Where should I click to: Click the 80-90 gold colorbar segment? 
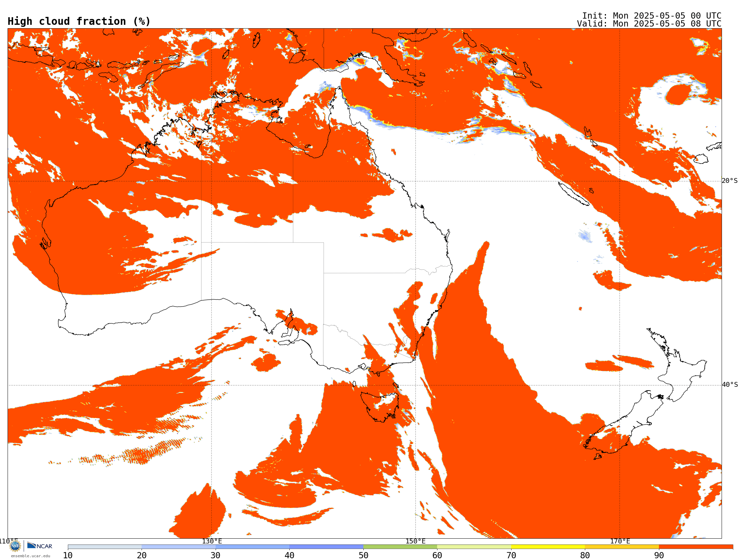coord(622,547)
